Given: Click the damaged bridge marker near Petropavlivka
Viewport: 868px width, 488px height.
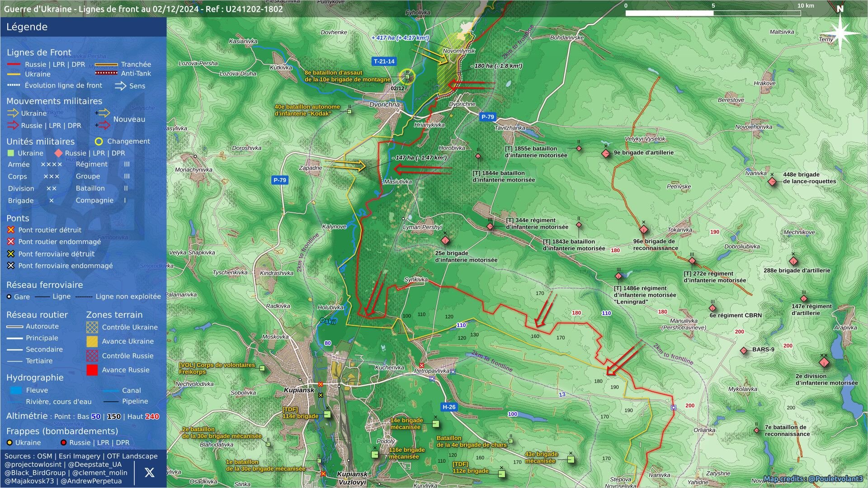Looking at the screenshot, I should tap(421, 366).
